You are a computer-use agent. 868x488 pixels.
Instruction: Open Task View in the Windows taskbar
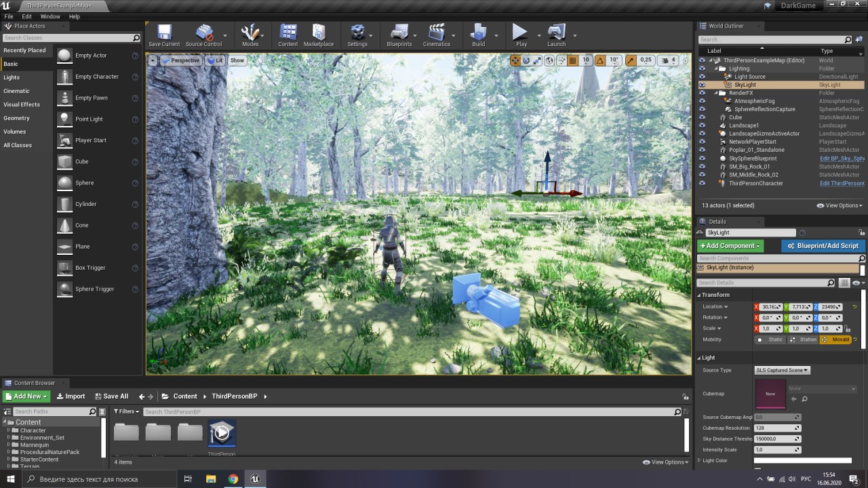tap(189, 479)
